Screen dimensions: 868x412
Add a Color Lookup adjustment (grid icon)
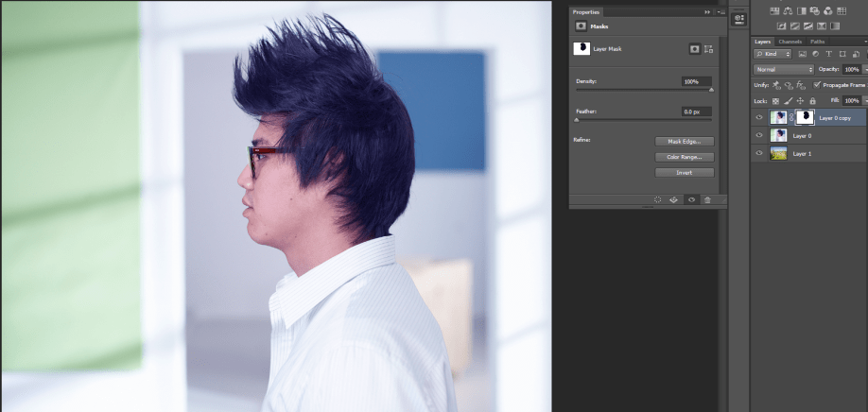[x=842, y=10]
